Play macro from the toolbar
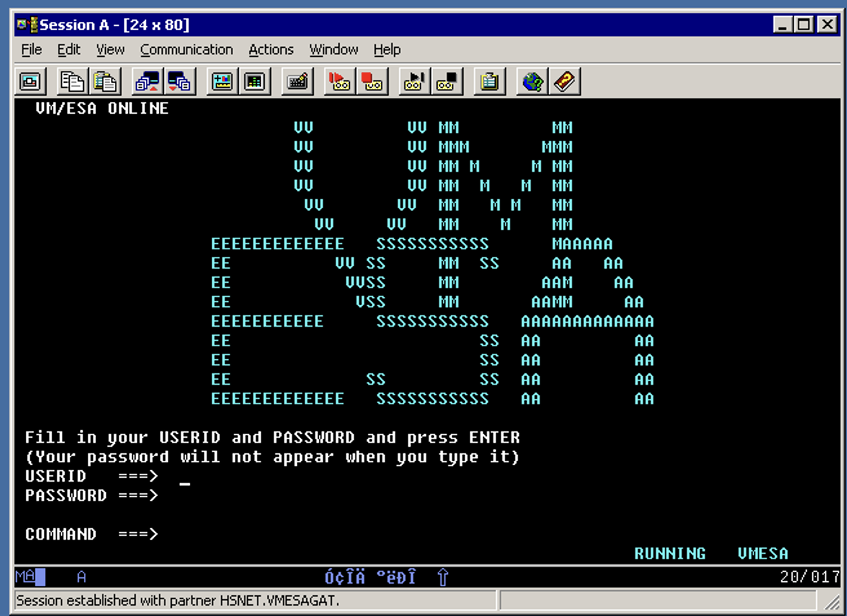 click(413, 82)
